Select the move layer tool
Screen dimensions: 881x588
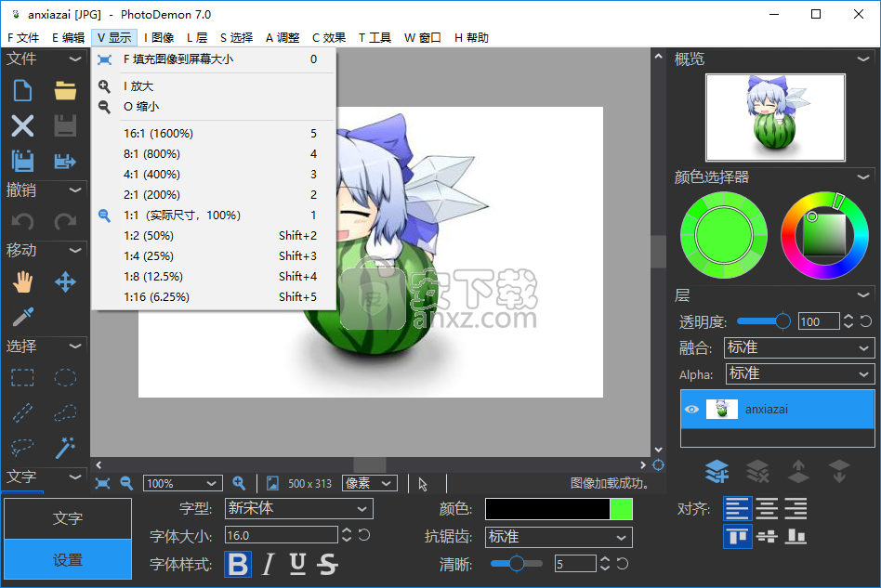click(65, 282)
